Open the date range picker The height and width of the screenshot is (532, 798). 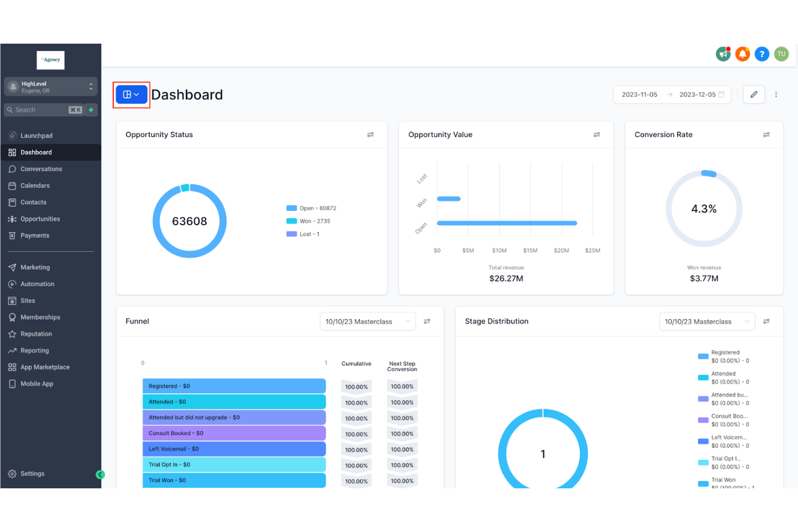pos(672,94)
